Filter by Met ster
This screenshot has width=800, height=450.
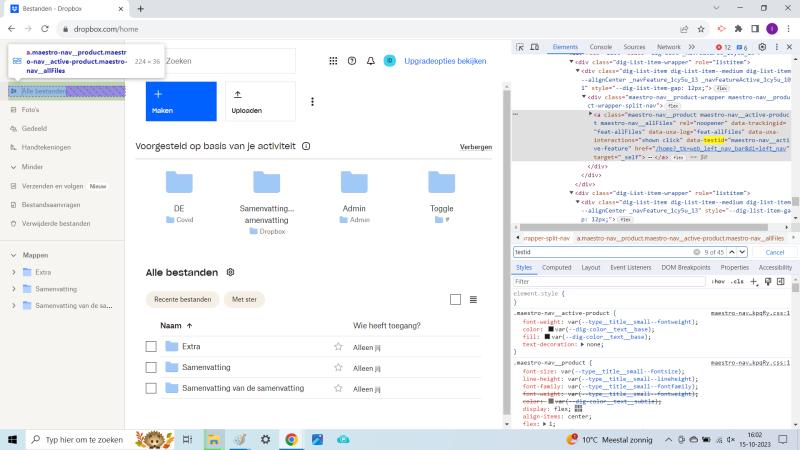[x=244, y=299]
